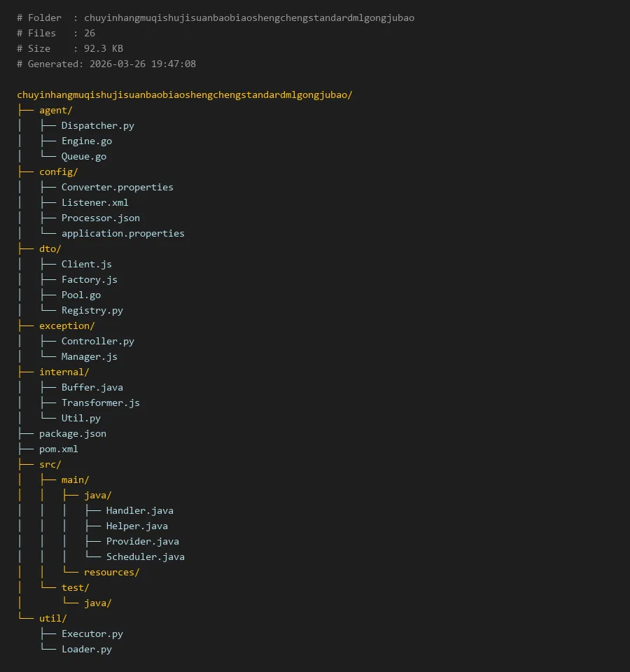
Task: Collapse the config/ folder entry
Action: (58, 171)
